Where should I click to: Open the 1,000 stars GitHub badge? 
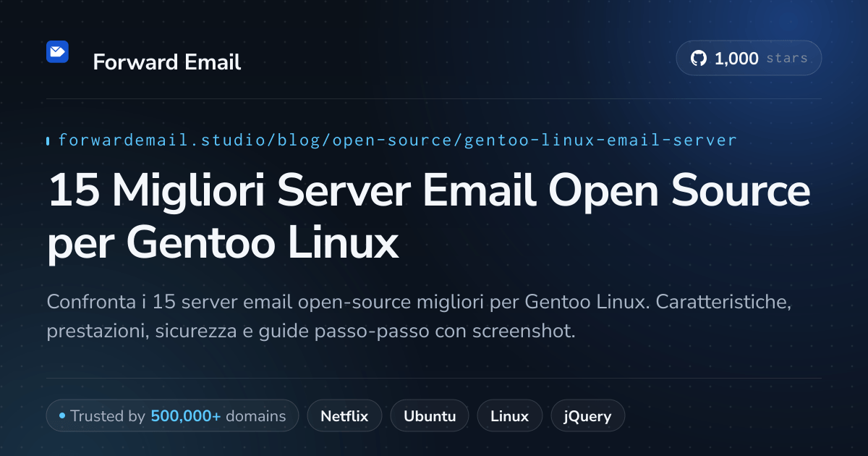tap(749, 59)
